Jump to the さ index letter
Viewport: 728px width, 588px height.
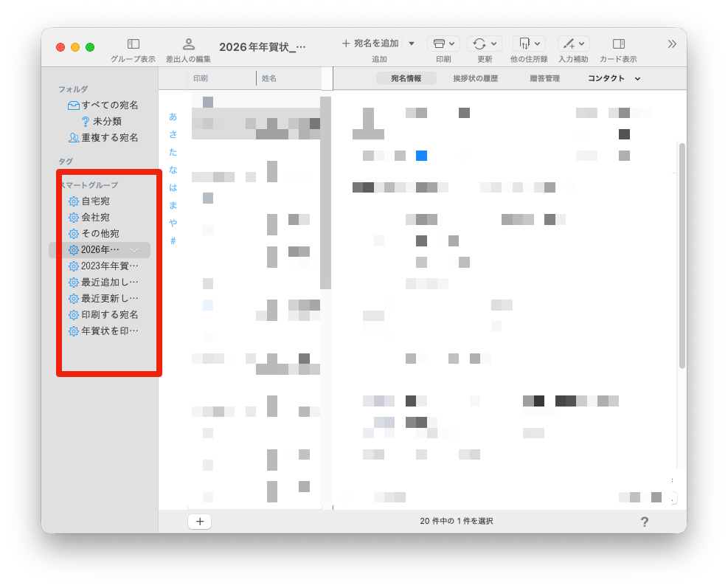click(173, 134)
